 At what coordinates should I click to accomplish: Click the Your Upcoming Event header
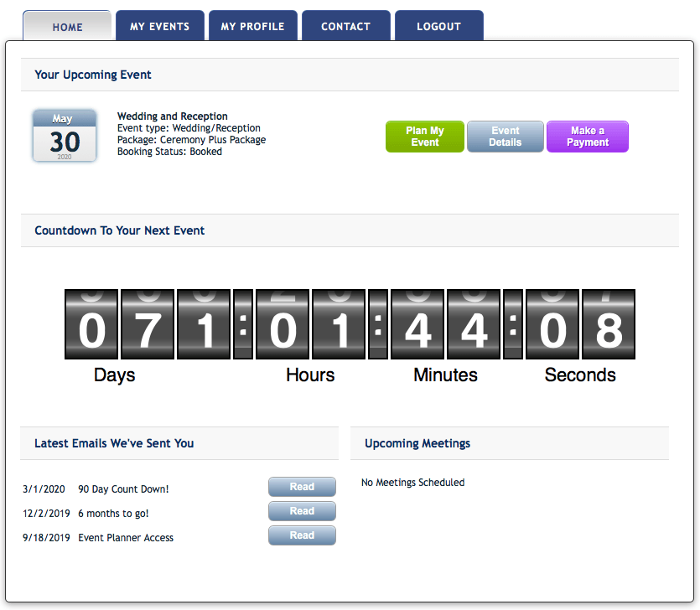tap(93, 75)
